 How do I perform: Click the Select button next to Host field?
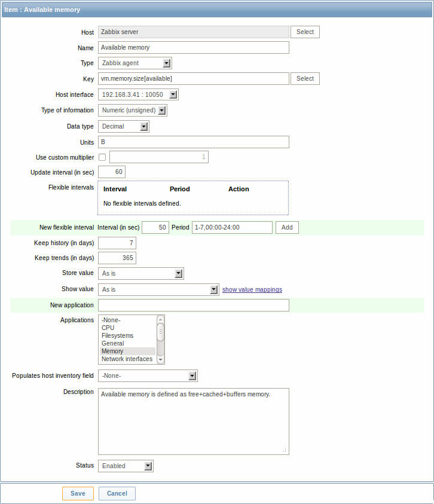coord(305,32)
